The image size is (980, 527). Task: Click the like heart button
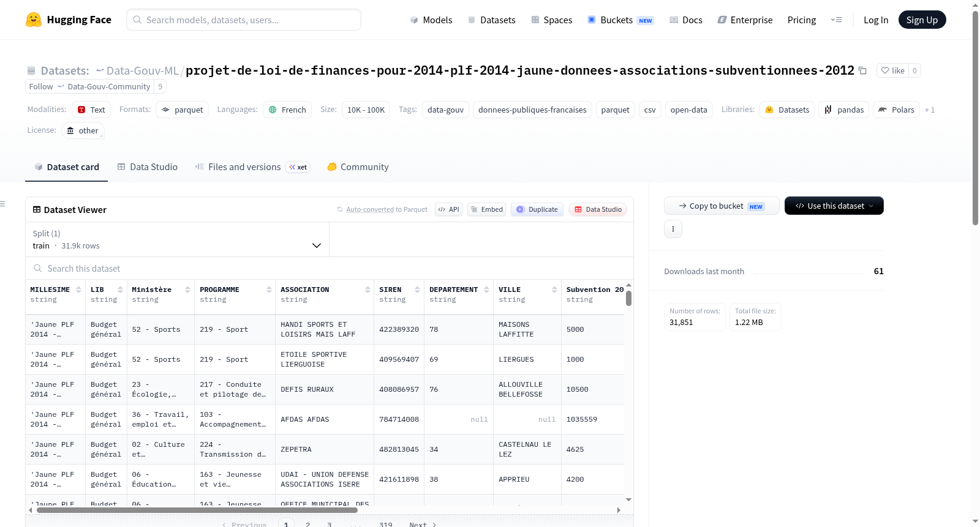tap(892, 70)
